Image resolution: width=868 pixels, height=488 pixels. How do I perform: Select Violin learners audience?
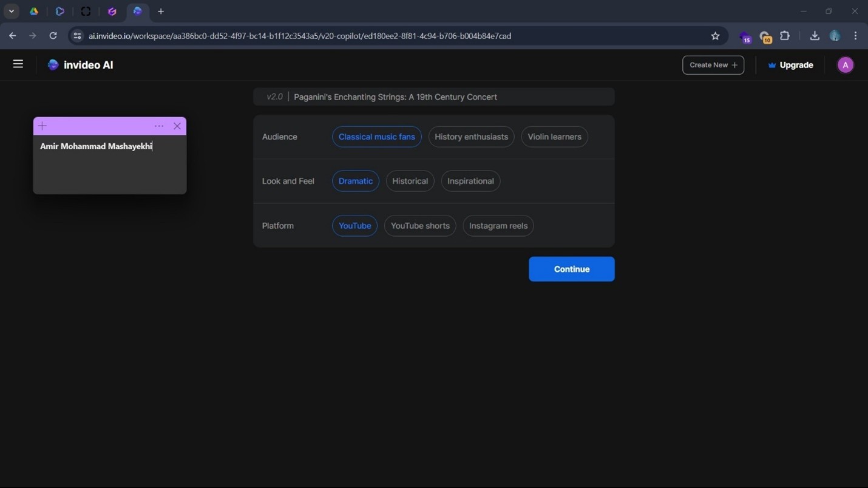click(554, 137)
